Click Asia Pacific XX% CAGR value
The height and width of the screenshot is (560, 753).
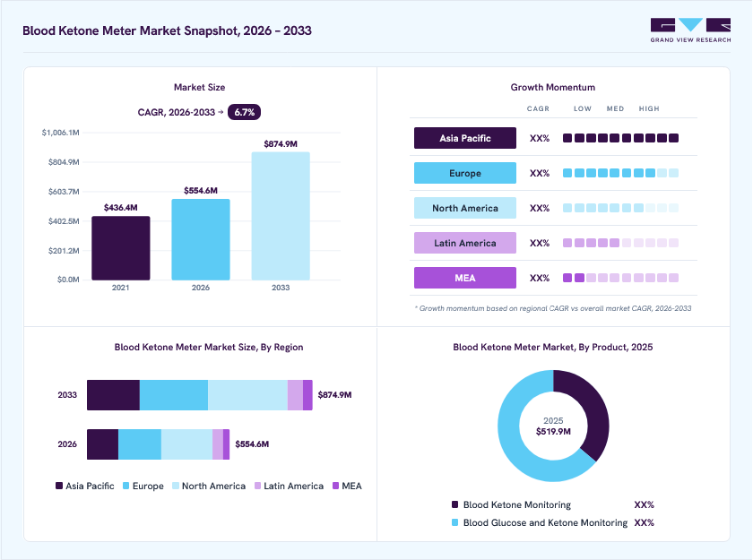(540, 138)
